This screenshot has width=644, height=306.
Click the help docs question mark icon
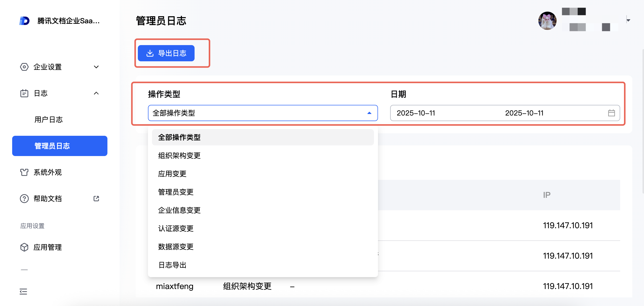[24, 199]
